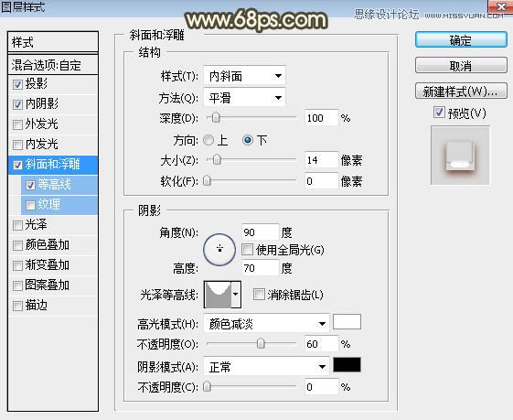
Task: Click the layer style preview thumbnail
Action: point(460,156)
